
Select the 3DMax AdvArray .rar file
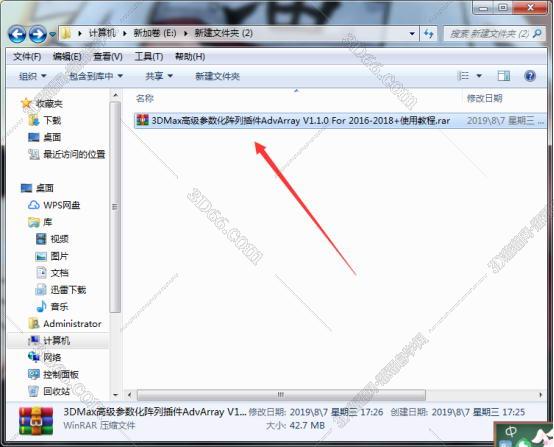coord(340,120)
